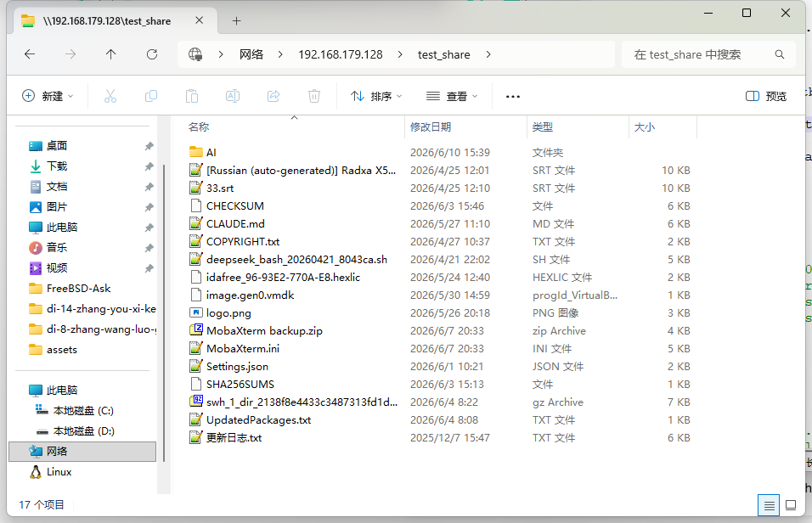
Task: Click the 网络 breadcrumb segment
Action: [251, 54]
